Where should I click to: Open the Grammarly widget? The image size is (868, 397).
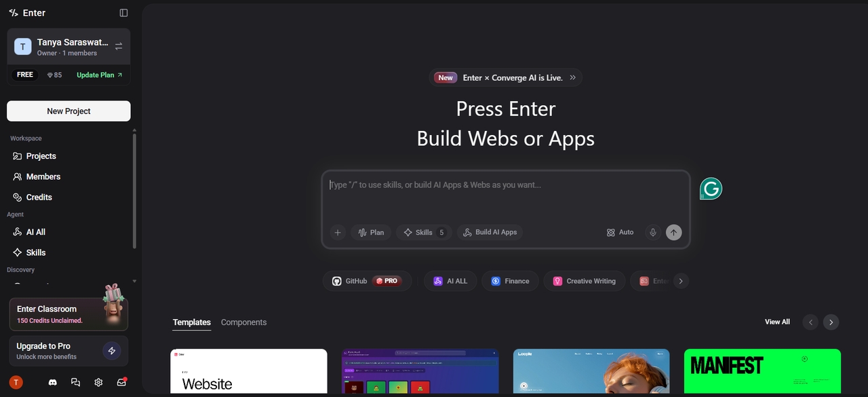pos(711,189)
